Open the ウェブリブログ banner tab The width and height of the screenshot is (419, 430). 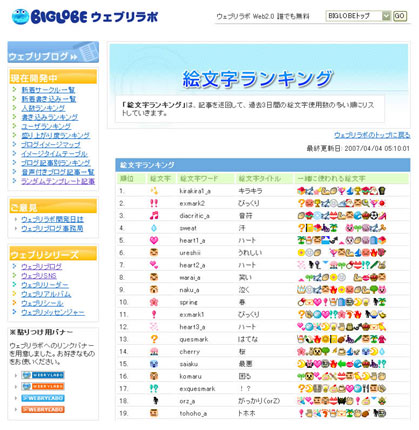click(53, 52)
